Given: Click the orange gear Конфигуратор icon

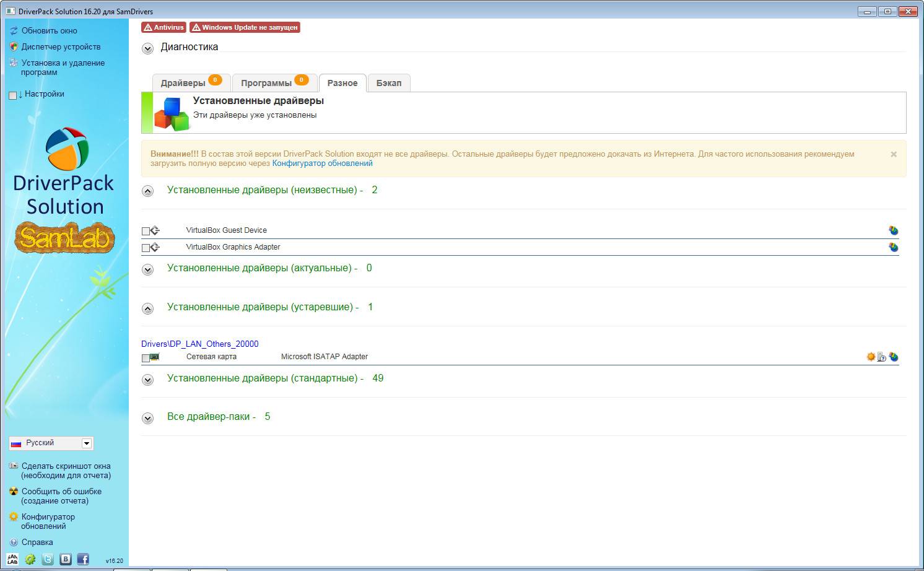Looking at the screenshot, I should [x=14, y=517].
